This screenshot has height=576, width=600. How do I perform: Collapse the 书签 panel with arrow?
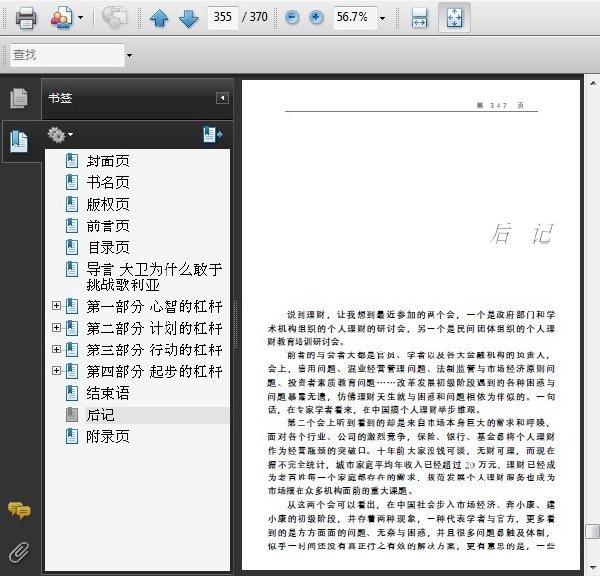point(222,98)
